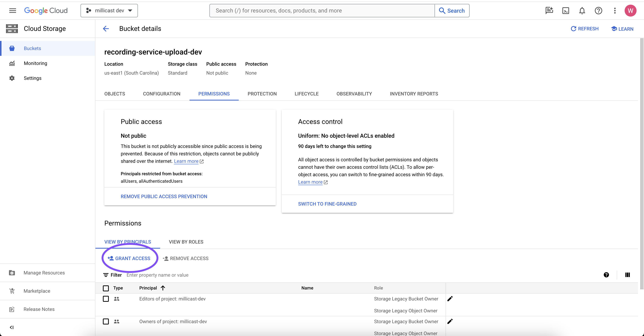This screenshot has width=644, height=336.
Task: Edit the Editors of project principal with the pencil
Action: [450, 299]
